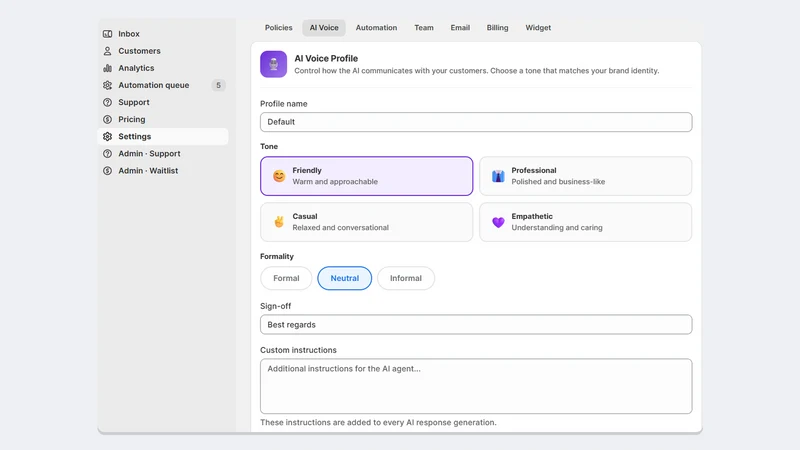Click the 'Control how the AI communicates' description

coord(477,71)
